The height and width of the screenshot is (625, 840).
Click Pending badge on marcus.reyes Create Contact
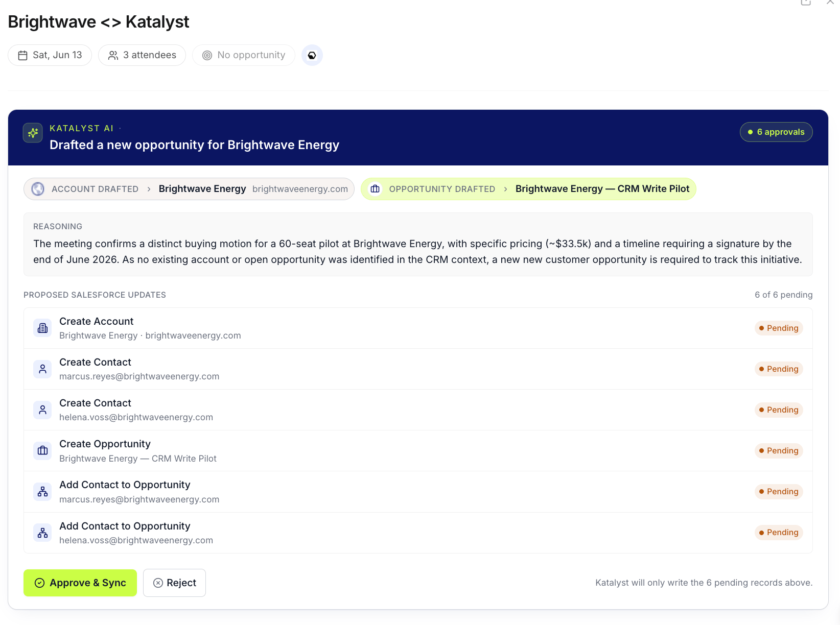779,369
